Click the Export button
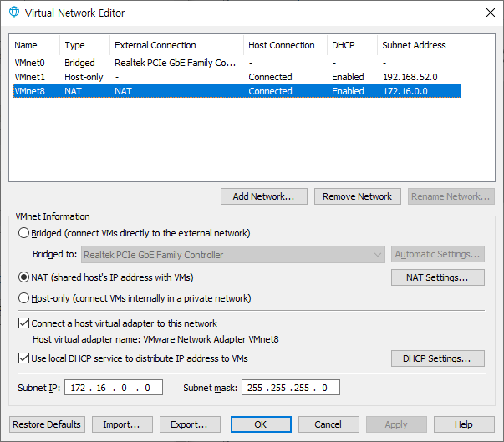The width and height of the screenshot is (504, 442). pos(190,424)
